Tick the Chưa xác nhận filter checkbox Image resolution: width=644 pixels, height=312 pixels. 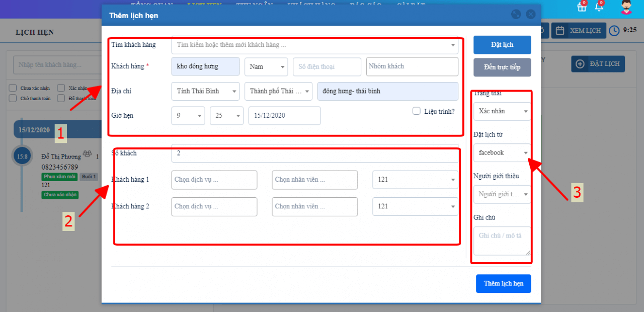tap(13, 88)
